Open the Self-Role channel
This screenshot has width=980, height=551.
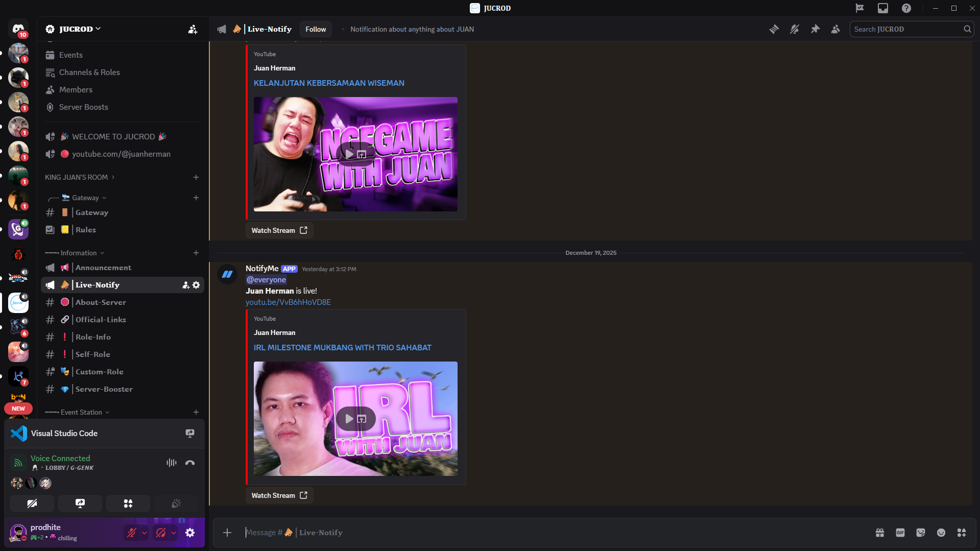point(123,354)
